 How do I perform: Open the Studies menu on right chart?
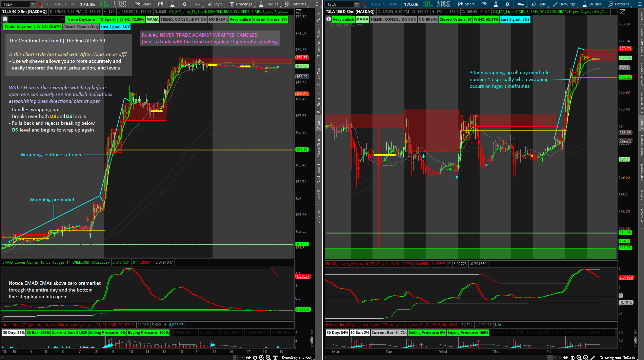click(592, 4)
